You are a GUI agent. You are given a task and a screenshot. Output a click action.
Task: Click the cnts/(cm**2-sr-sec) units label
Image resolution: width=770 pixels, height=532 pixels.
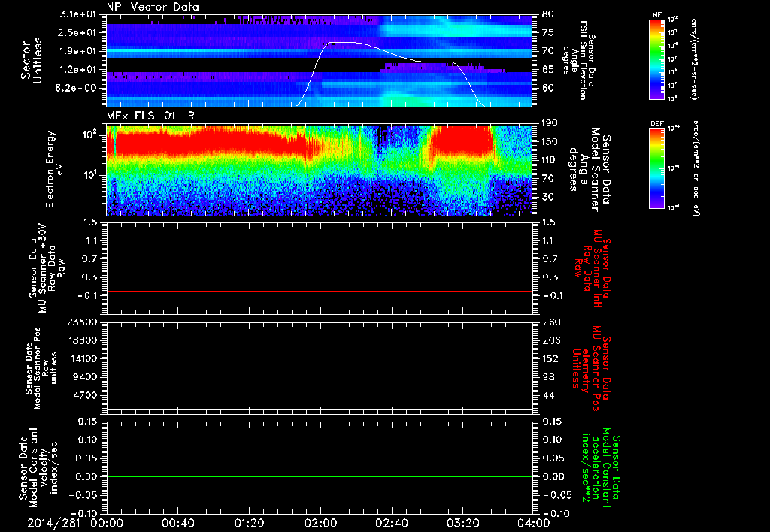click(x=694, y=59)
